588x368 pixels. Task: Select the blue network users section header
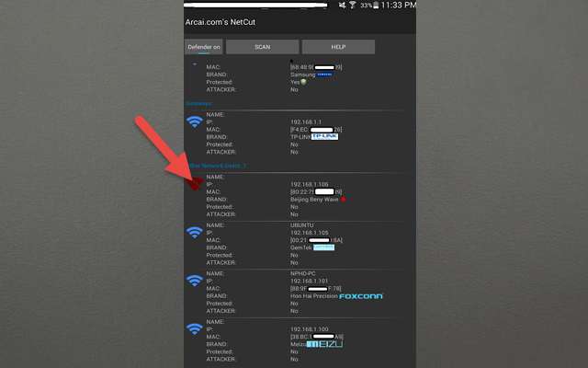point(218,166)
